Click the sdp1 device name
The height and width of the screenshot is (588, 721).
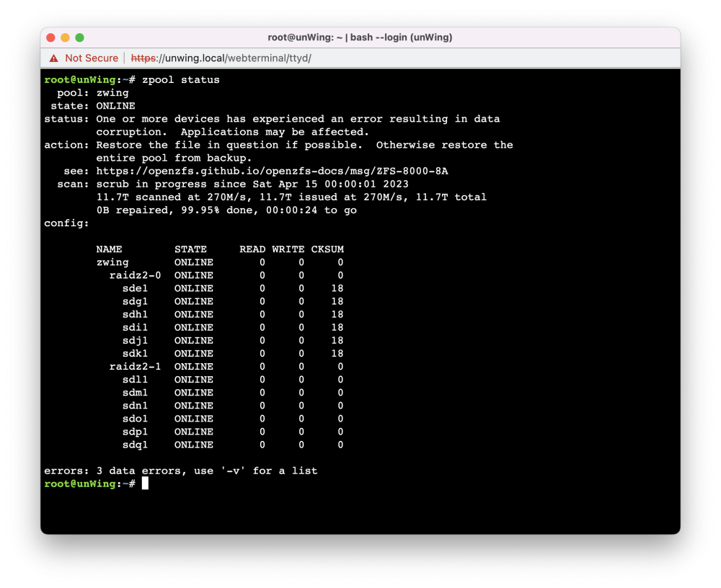(136, 432)
